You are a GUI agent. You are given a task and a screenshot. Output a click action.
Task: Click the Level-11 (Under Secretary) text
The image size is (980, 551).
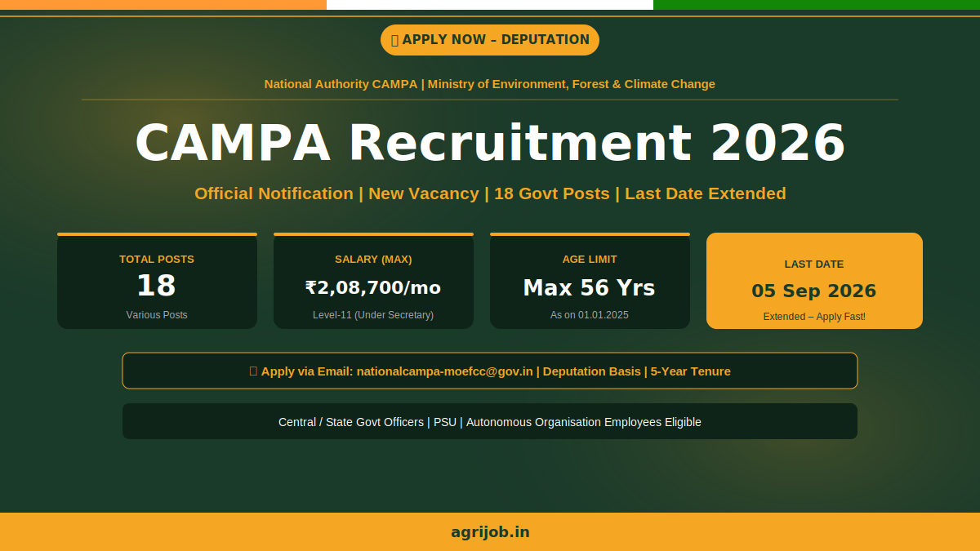click(373, 315)
